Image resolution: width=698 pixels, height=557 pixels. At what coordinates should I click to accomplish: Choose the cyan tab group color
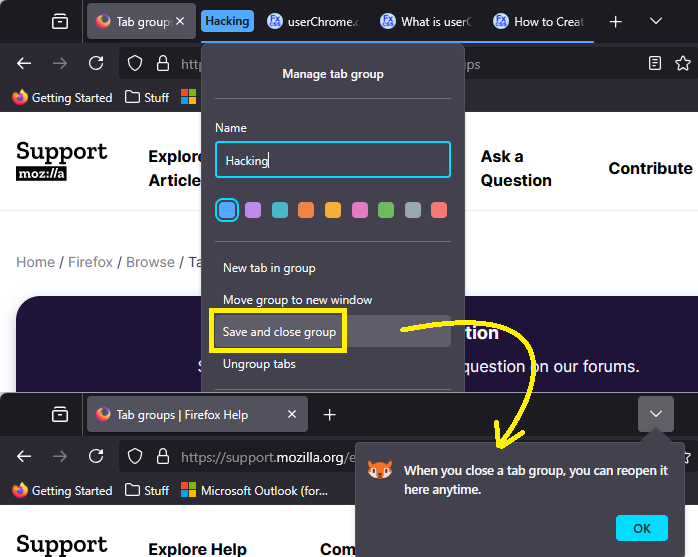280,210
